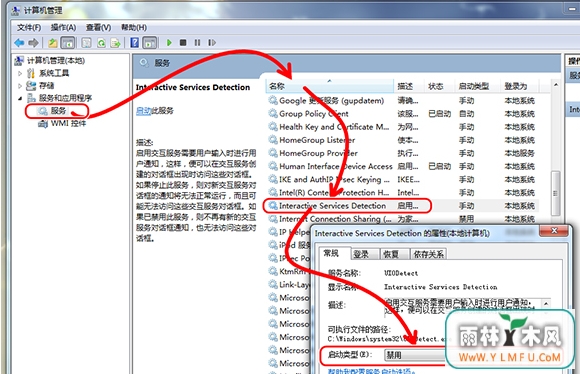Screen dimensions: 580x374
Task: Click the Stop service square icon
Action: (183, 43)
